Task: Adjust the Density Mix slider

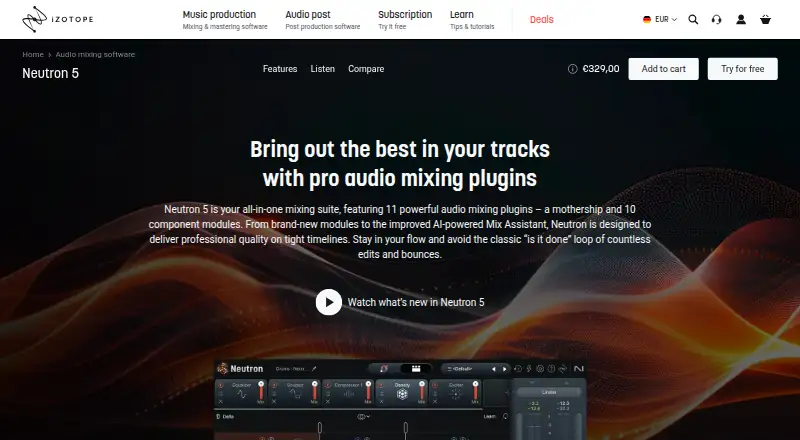Action: click(x=421, y=392)
